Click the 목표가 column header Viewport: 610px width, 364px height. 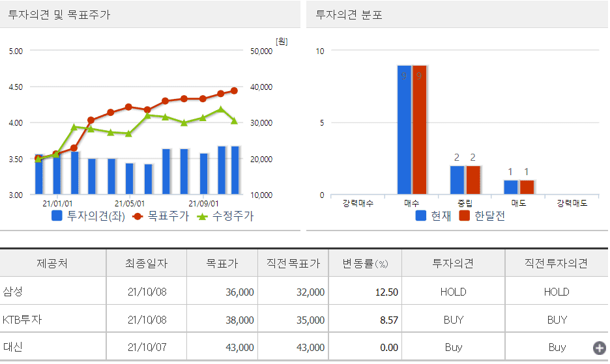pyautogui.click(x=222, y=264)
